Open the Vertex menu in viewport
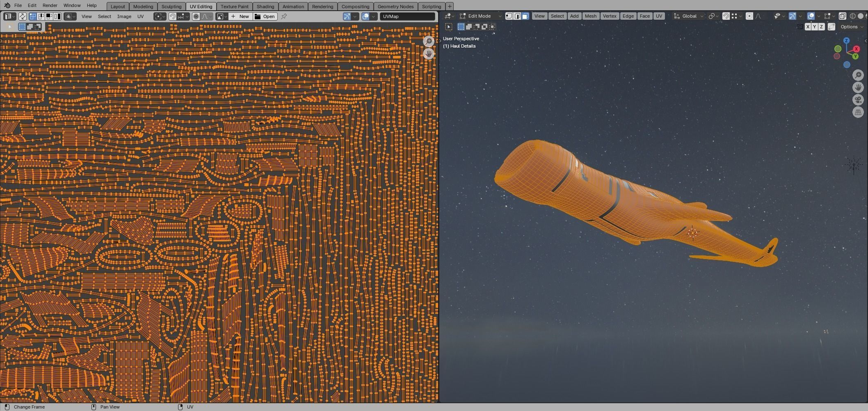Image resolution: width=868 pixels, height=411 pixels. [x=609, y=16]
